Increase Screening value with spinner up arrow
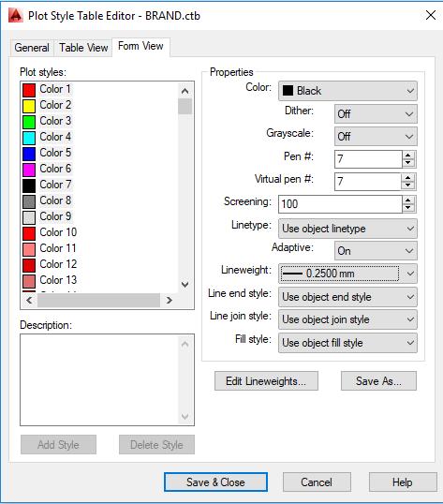 408,200
